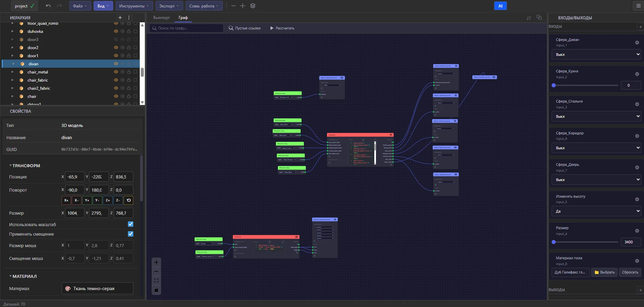Open the Экспорт menu

(169, 6)
